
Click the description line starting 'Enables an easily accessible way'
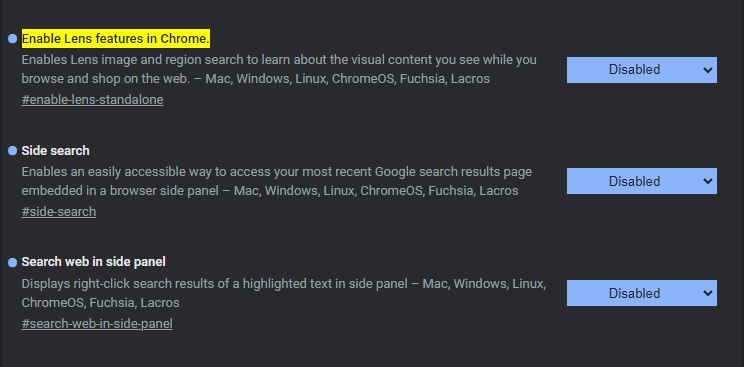[x=277, y=172]
